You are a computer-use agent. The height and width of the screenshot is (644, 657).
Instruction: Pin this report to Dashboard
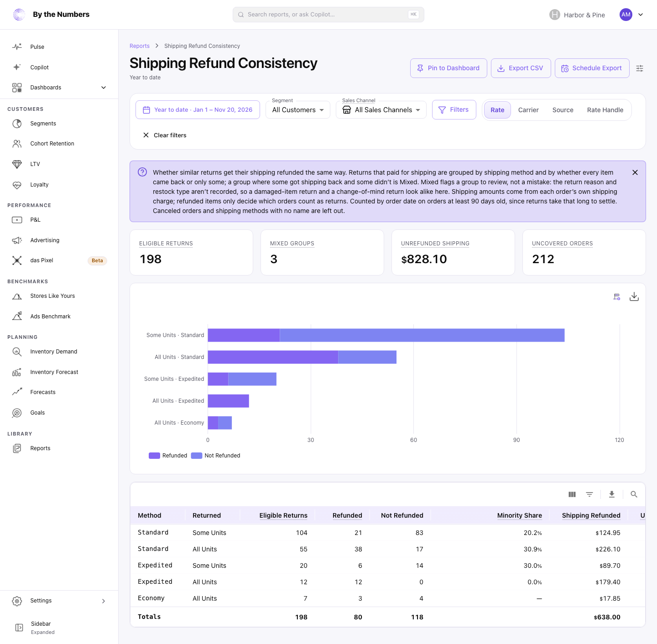pos(448,68)
